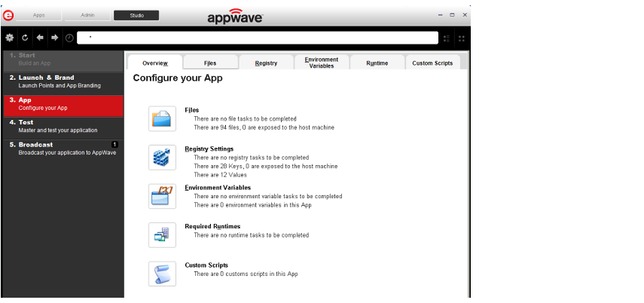Click the Environment Variables icon
The image size is (644, 303).
pos(162,196)
